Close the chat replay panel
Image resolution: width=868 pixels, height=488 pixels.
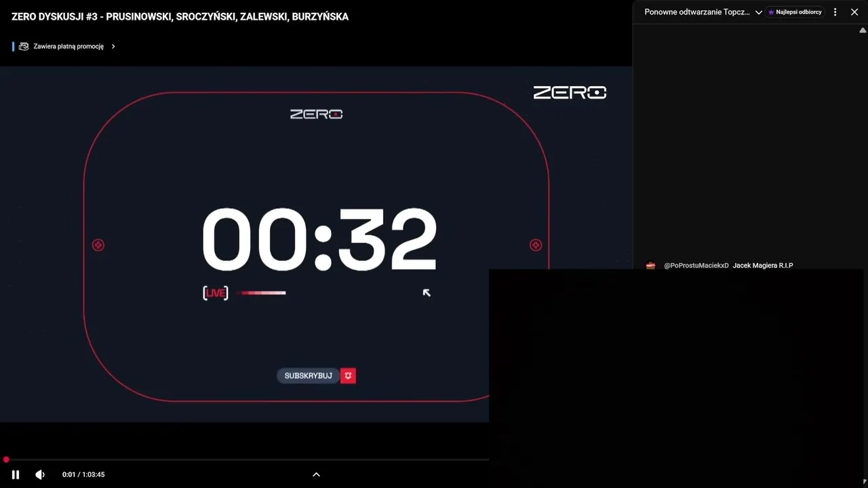pyautogui.click(x=854, y=12)
